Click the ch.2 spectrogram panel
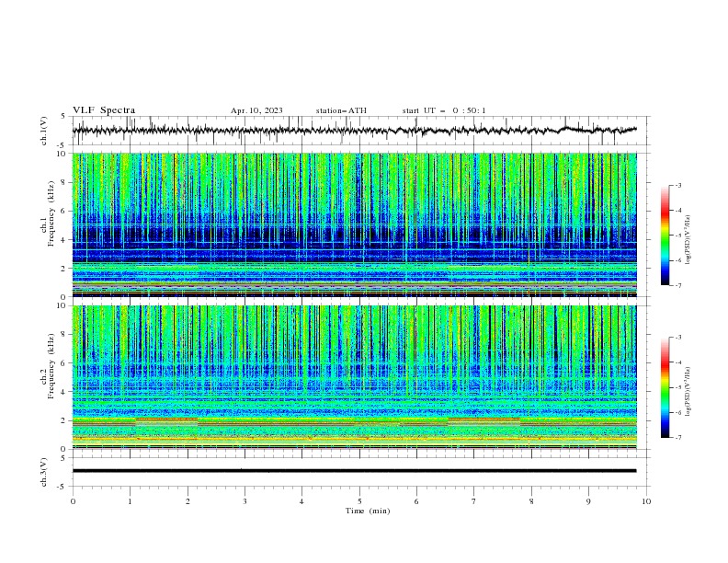Image resolution: width=728 pixels, height=563 pixels. tap(354, 377)
